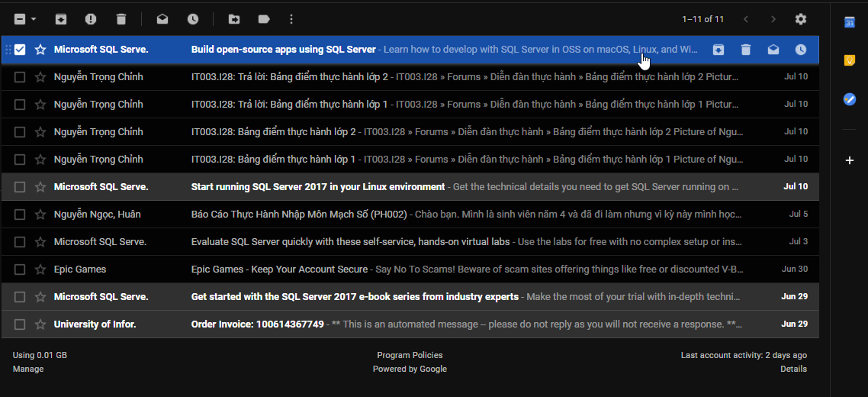Check the Trả lời: Bảng điểm thực hành lớp 1 email

tap(20, 105)
